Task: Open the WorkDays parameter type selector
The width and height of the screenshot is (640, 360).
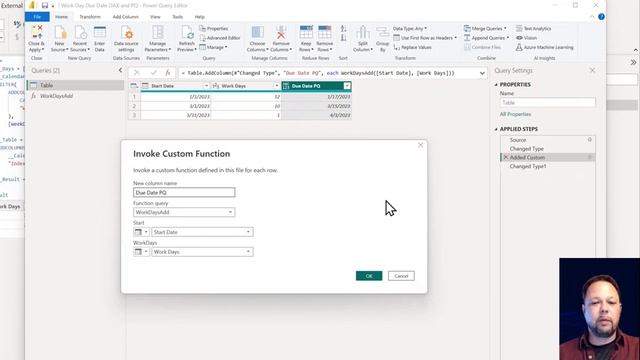Action: pos(141,252)
